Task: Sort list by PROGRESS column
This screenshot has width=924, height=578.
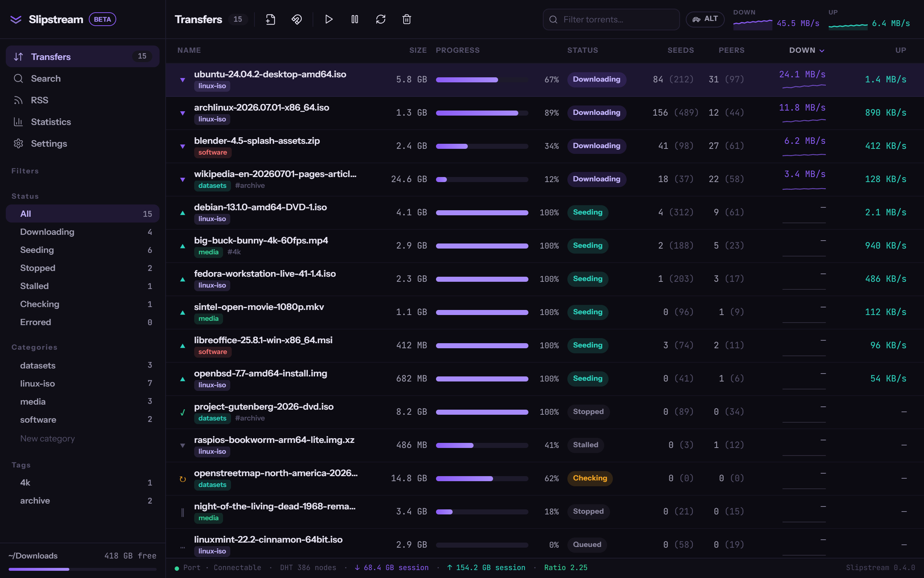Action: click(x=457, y=50)
